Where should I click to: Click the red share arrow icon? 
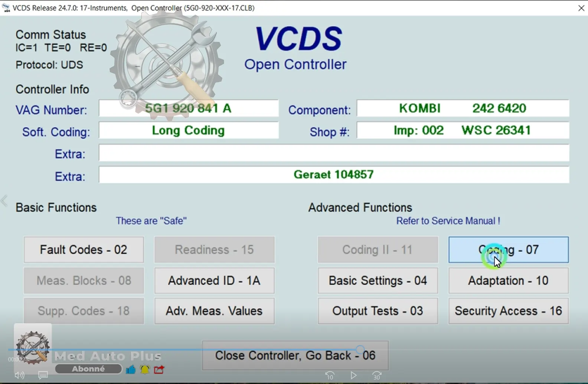pos(159,370)
